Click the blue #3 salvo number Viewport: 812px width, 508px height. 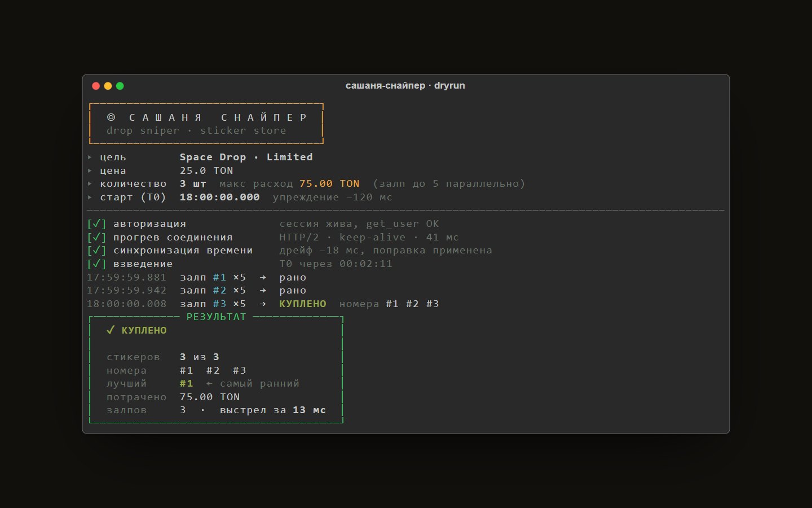tap(219, 304)
